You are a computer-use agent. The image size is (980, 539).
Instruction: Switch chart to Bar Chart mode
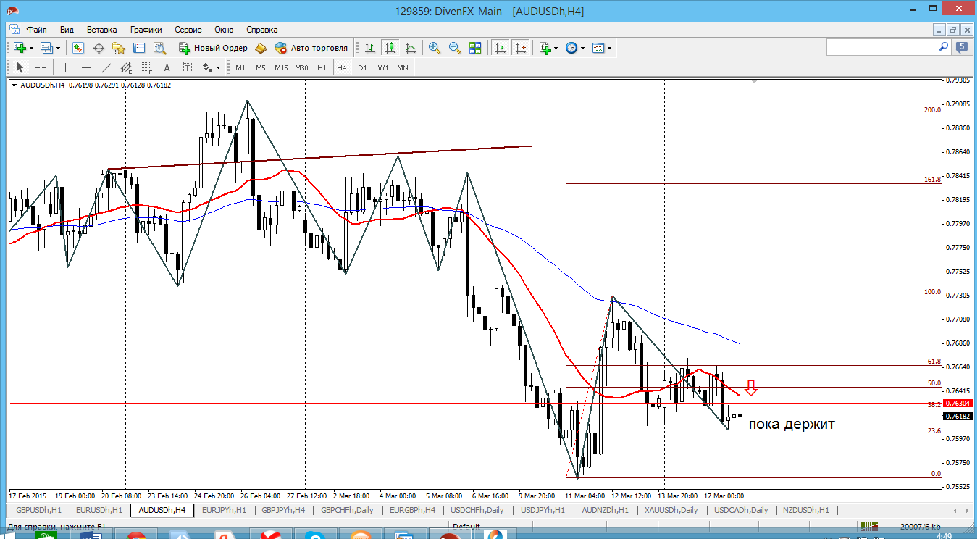[370, 48]
